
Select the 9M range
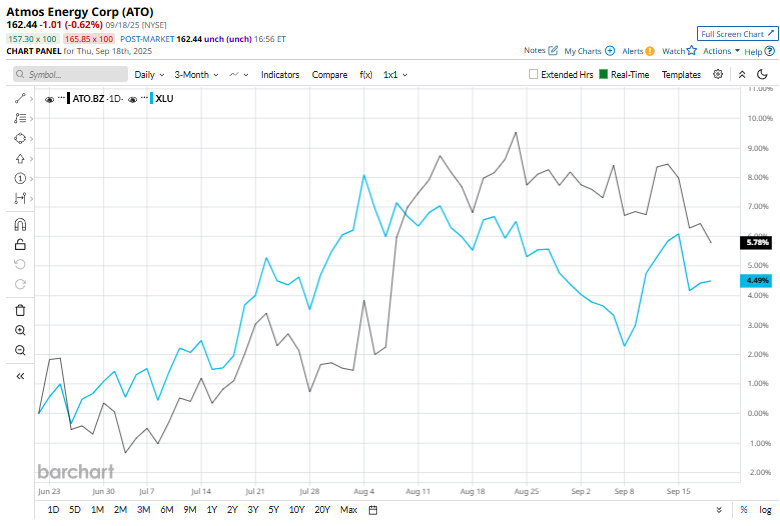tap(190, 510)
